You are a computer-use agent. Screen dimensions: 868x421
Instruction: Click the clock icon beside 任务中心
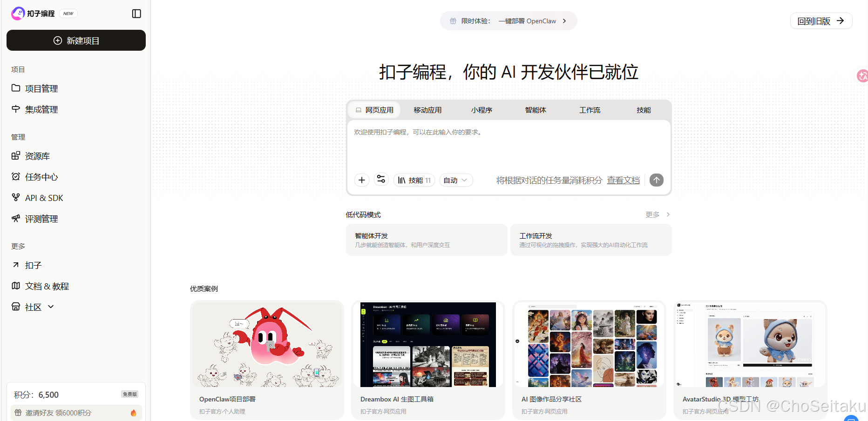16,176
